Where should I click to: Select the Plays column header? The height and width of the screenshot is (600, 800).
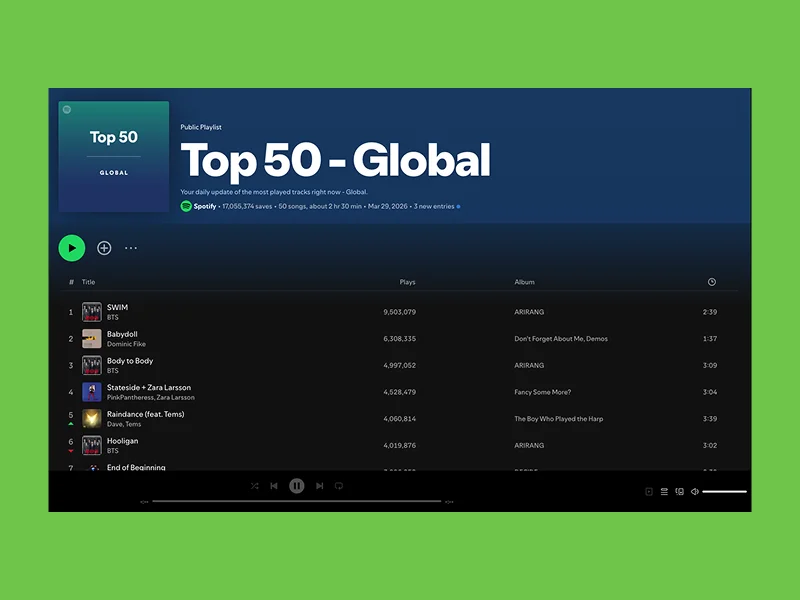pos(407,282)
